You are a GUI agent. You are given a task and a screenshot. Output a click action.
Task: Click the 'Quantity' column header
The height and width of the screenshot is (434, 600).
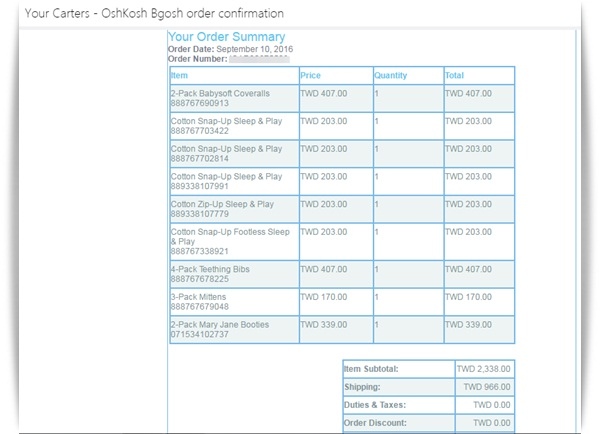(x=390, y=75)
